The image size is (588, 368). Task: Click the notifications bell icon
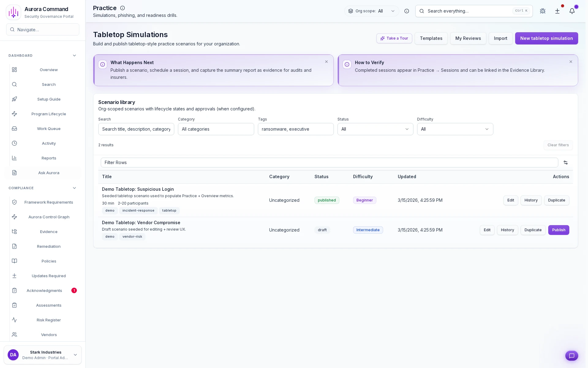pyautogui.click(x=572, y=11)
